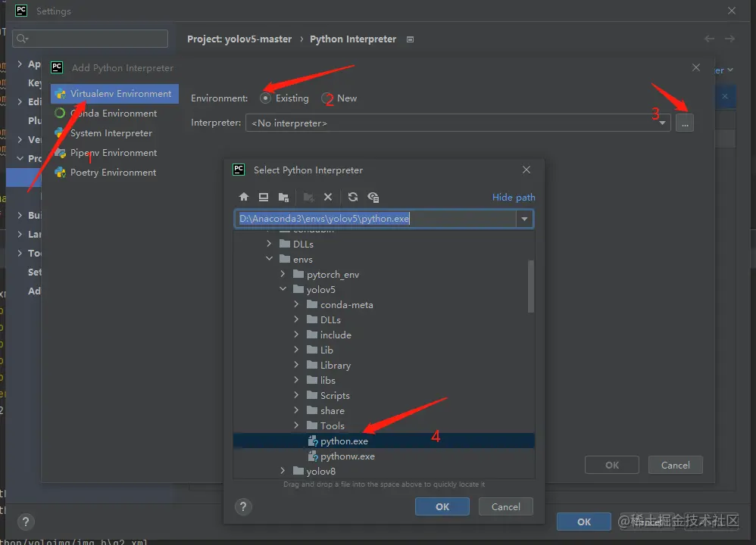The height and width of the screenshot is (545, 756).
Task: Select the Existing environment radio button
Action: point(265,98)
